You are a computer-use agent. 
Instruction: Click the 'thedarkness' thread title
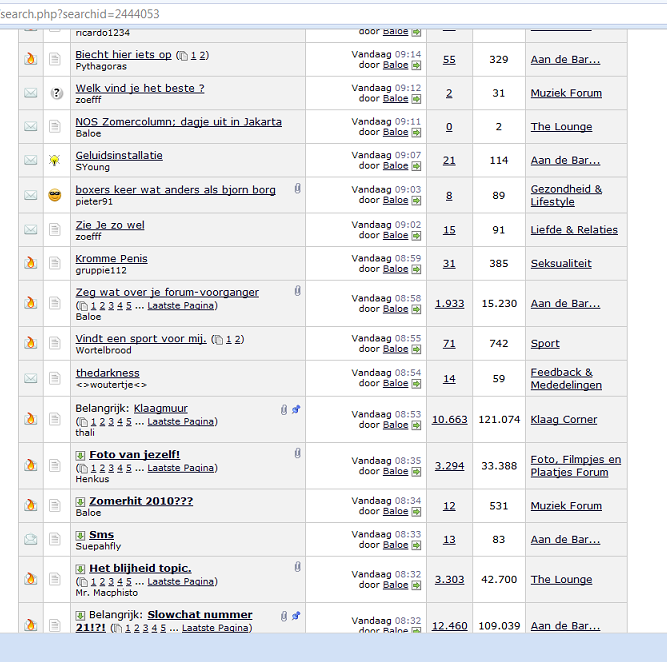click(x=107, y=373)
